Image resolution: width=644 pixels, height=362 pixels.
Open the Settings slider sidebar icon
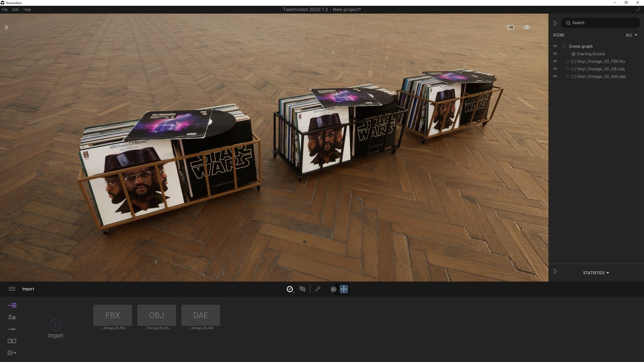click(x=12, y=329)
